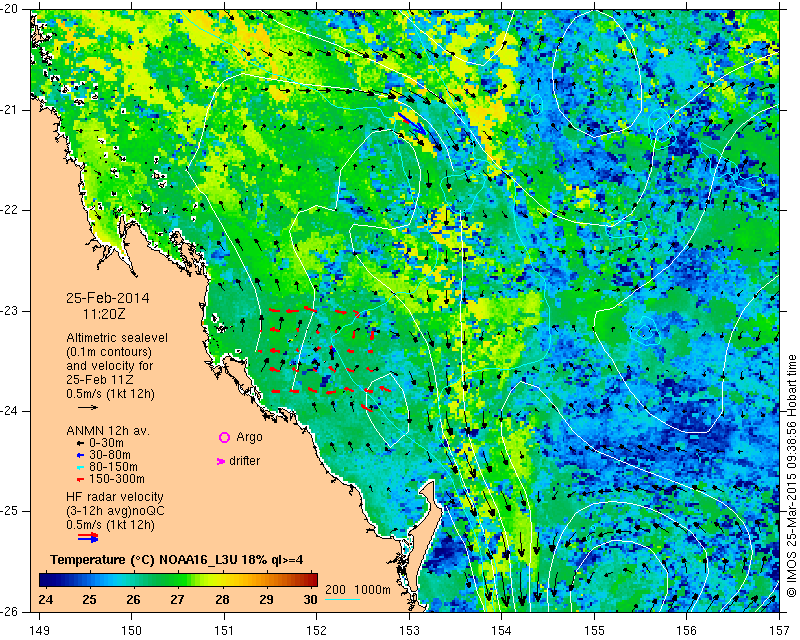Click the latitude axis label '-26'
This screenshot has width=800, height=640.
tap(10, 611)
